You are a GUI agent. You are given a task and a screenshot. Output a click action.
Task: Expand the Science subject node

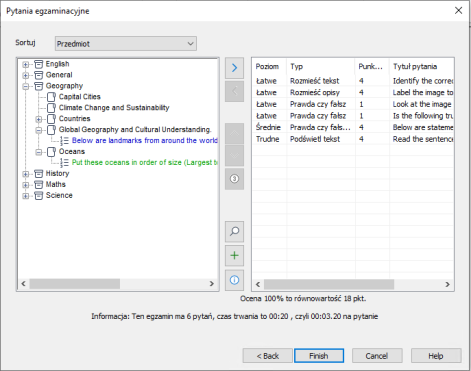click(26, 196)
